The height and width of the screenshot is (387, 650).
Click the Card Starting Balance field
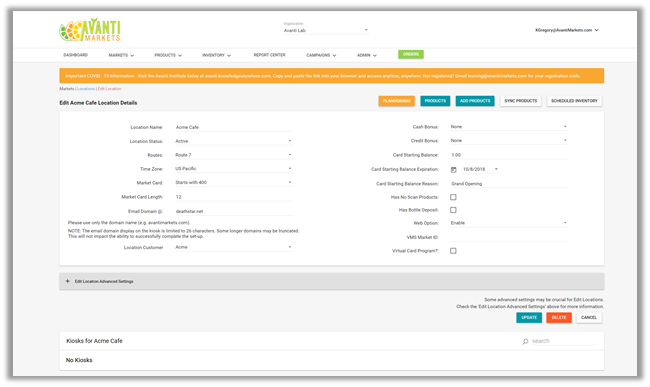coord(509,155)
